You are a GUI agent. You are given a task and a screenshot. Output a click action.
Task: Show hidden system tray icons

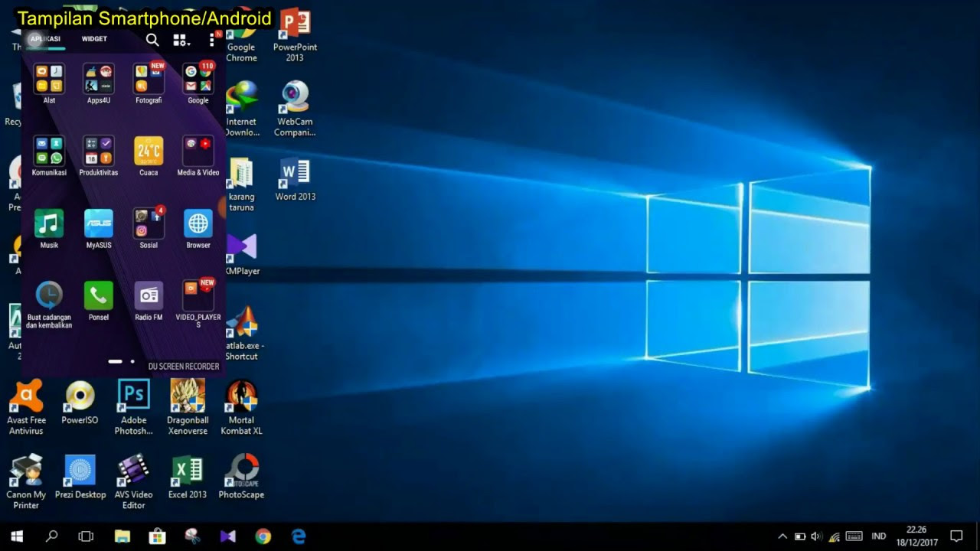pyautogui.click(x=782, y=536)
